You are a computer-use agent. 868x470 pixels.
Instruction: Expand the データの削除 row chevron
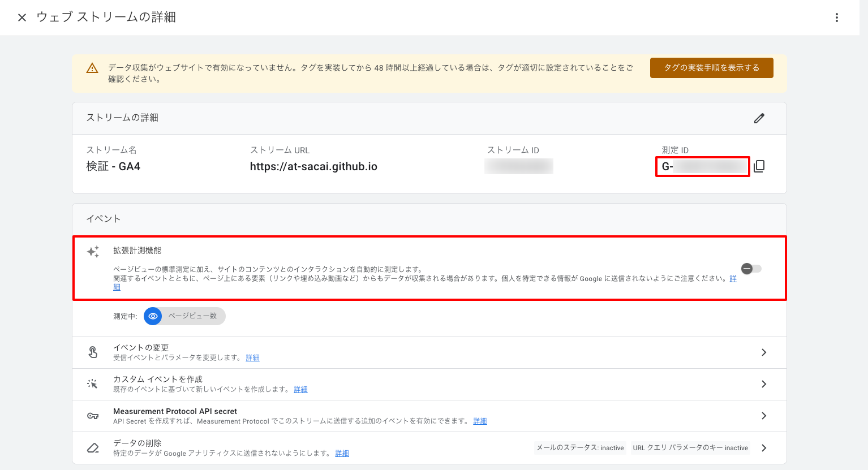tap(764, 448)
